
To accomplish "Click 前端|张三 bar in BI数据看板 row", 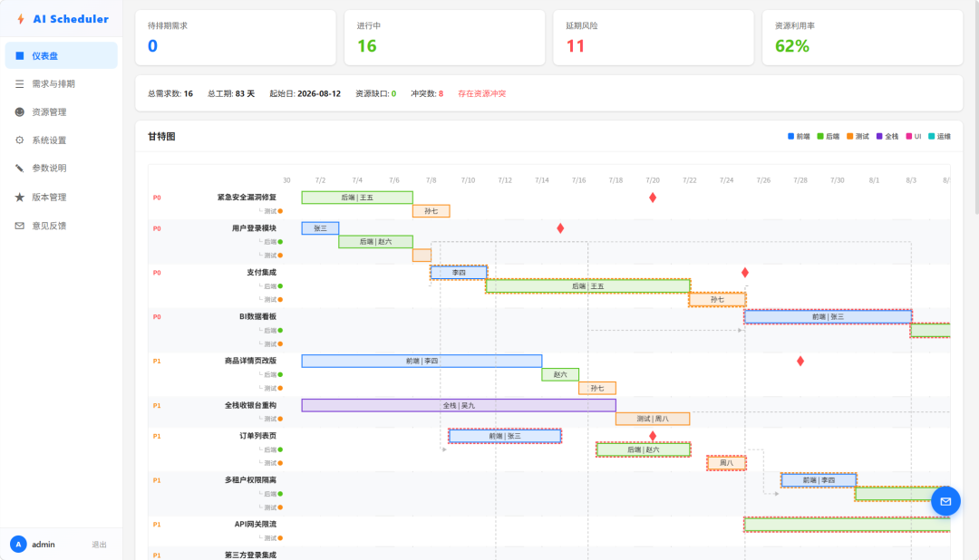I will click(x=828, y=316).
